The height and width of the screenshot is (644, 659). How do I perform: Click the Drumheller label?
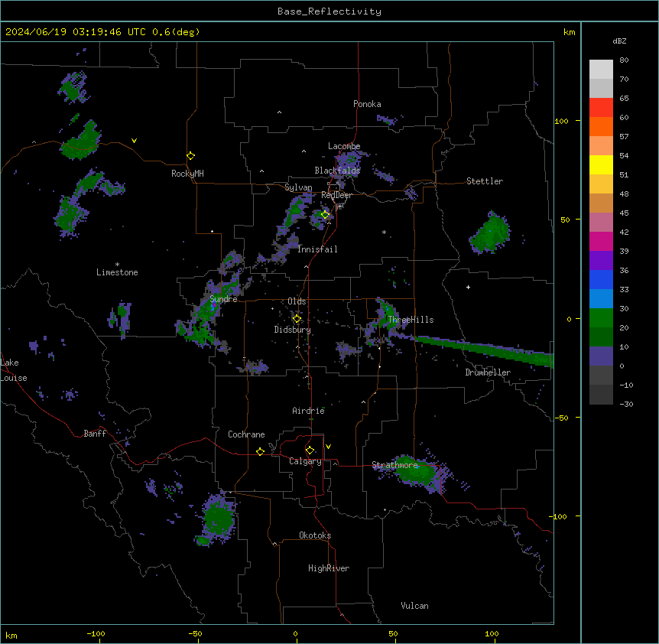[x=488, y=372]
